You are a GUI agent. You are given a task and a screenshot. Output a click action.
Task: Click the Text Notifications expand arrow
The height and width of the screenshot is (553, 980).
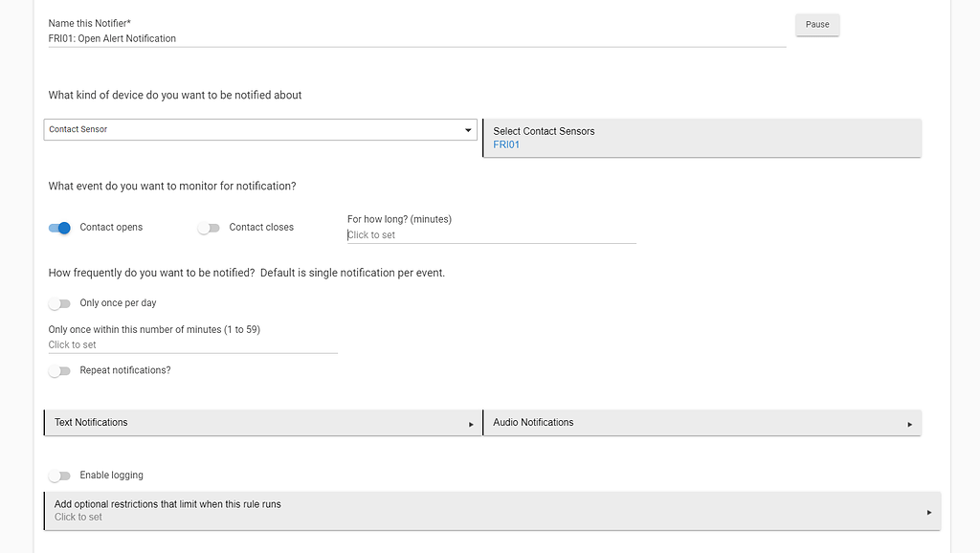[470, 422]
